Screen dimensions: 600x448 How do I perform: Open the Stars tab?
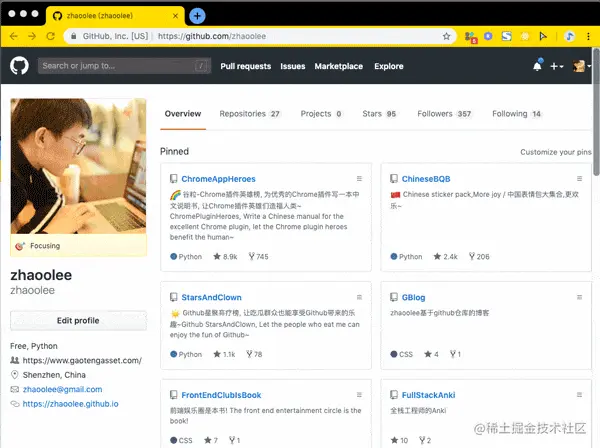tap(380, 114)
